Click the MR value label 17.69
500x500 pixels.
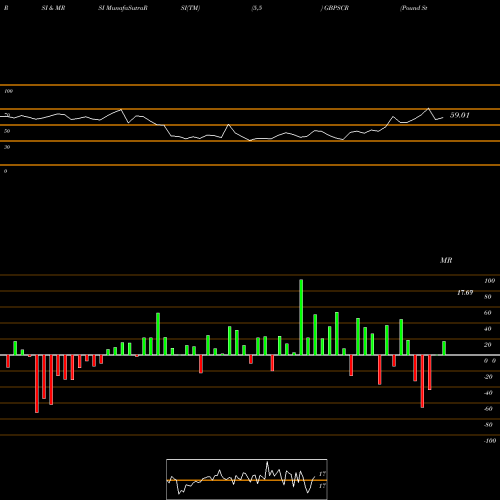(465, 293)
